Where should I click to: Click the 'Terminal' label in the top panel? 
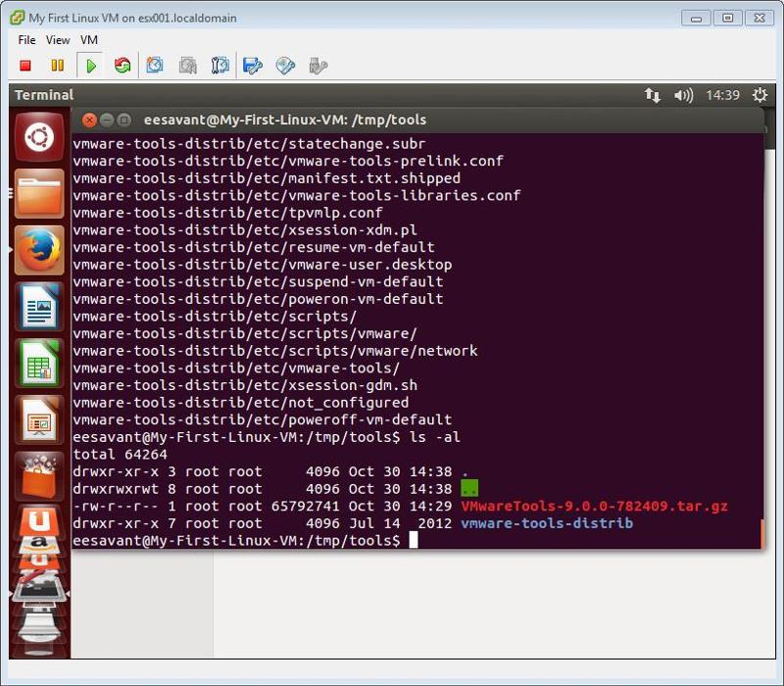(44, 95)
